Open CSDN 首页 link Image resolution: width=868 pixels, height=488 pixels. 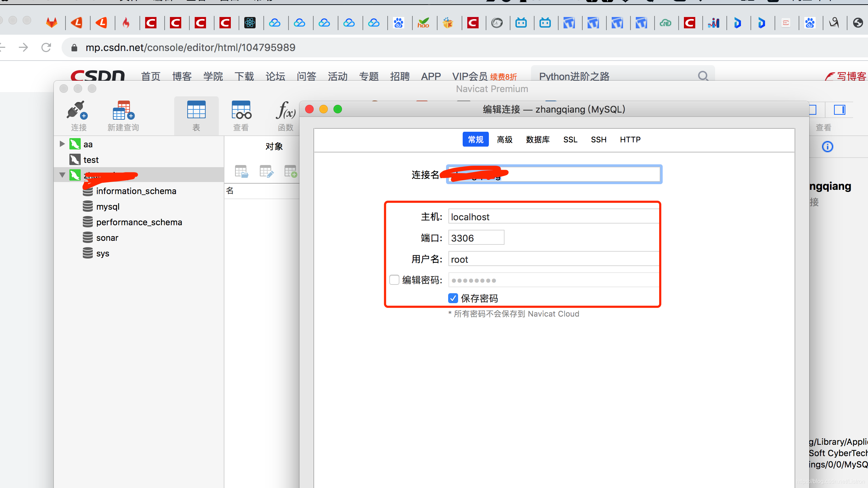pyautogui.click(x=151, y=76)
